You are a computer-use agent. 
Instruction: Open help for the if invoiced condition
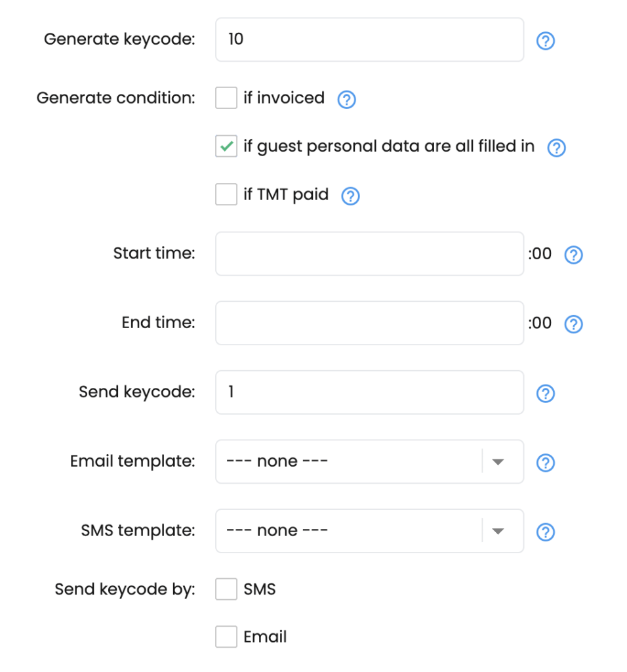coord(346,99)
